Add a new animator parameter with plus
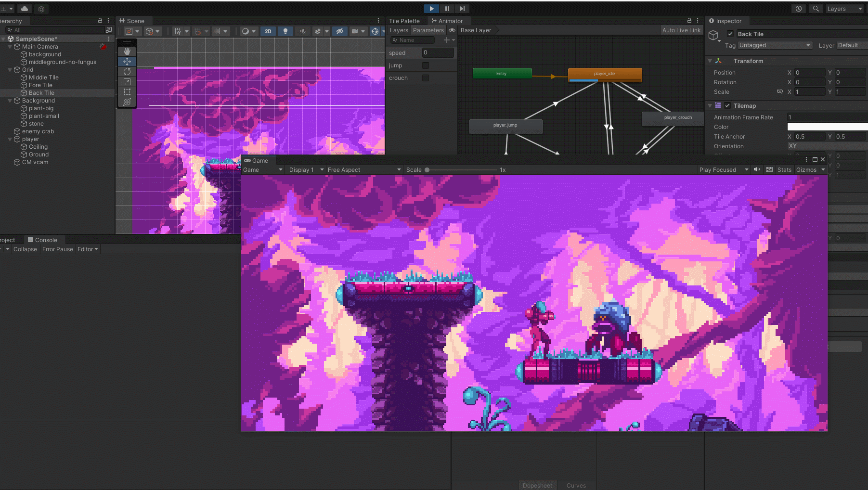The width and height of the screenshot is (868, 490). (449, 40)
